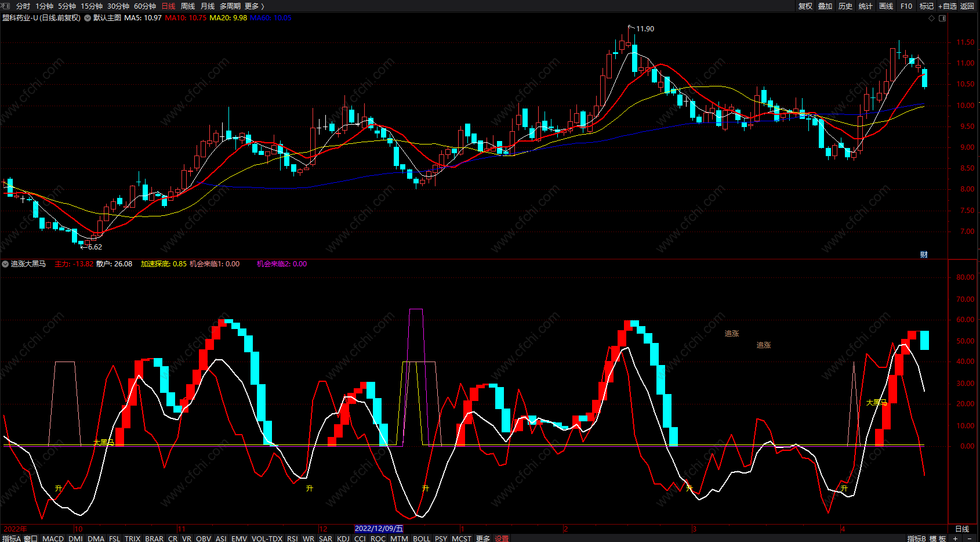Expand 更多 timeframe options in top bar
This screenshot has width=980, height=542.
[254, 6]
